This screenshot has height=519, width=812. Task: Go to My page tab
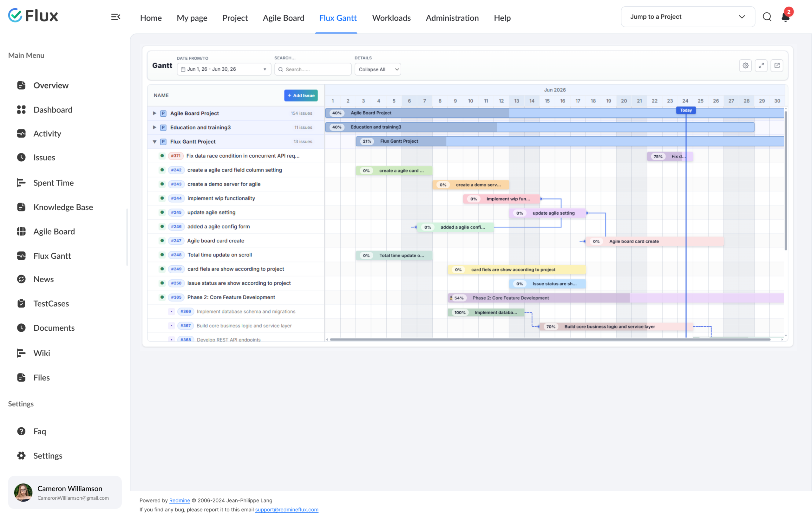(192, 17)
